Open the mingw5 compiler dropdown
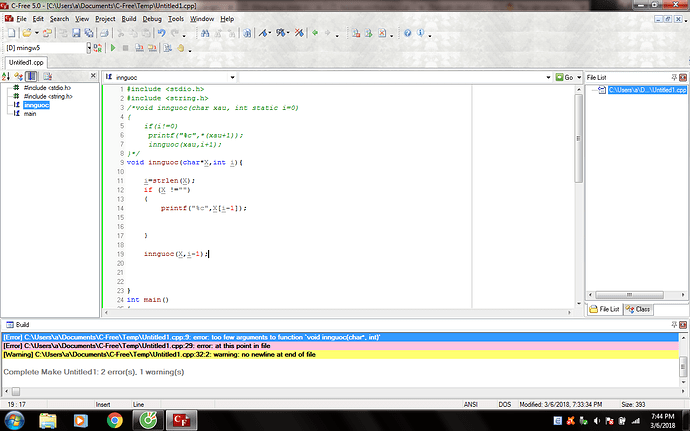 click(x=89, y=48)
